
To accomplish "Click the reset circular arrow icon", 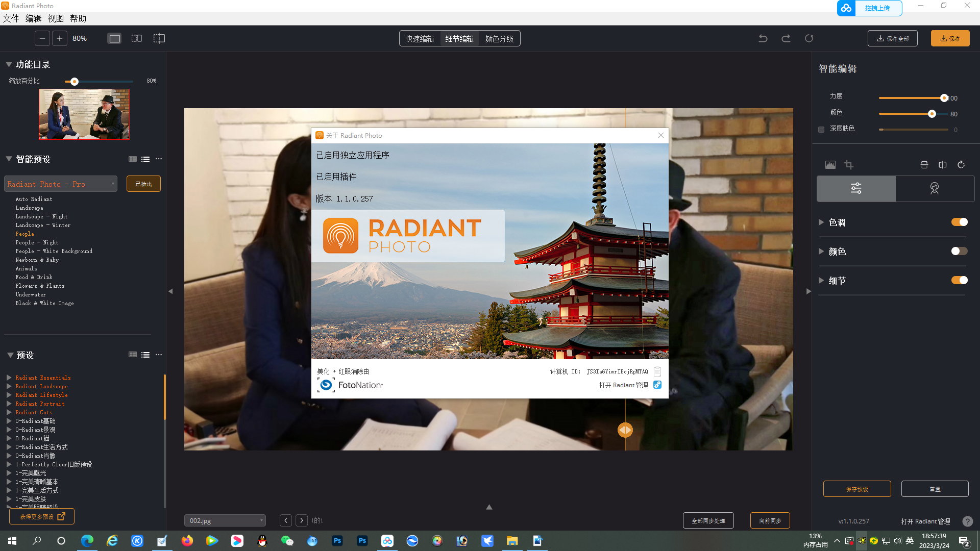I will coord(809,38).
